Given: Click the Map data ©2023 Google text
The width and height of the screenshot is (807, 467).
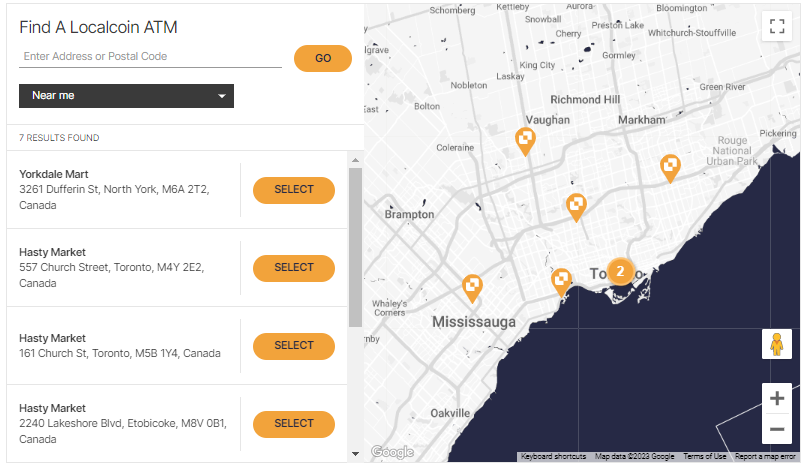Looking at the screenshot, I should pos(635,456).
